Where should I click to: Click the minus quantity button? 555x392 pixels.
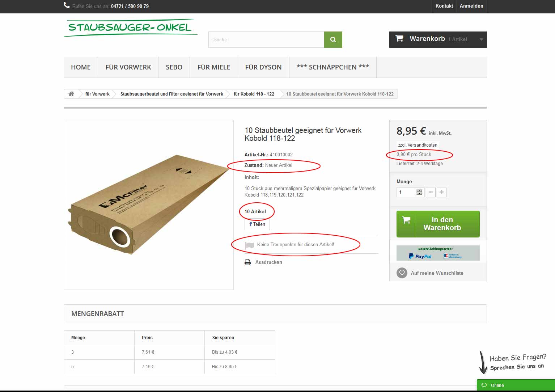431,192
